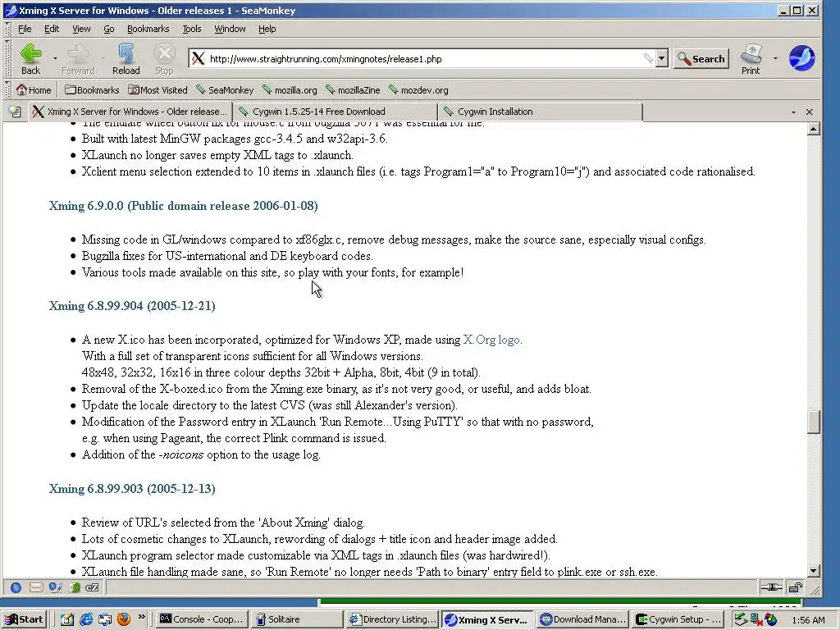
Task: Open Address Book from status bar icon
Action: [x=74, y=587]
